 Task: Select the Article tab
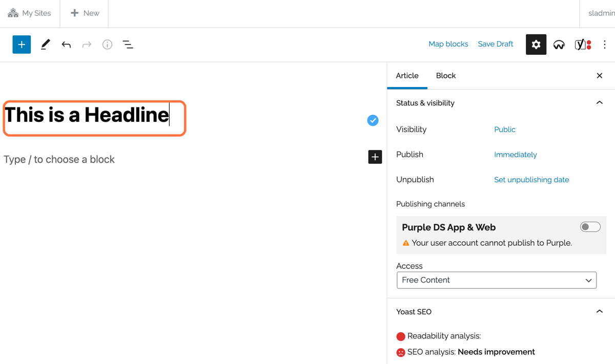407,76
